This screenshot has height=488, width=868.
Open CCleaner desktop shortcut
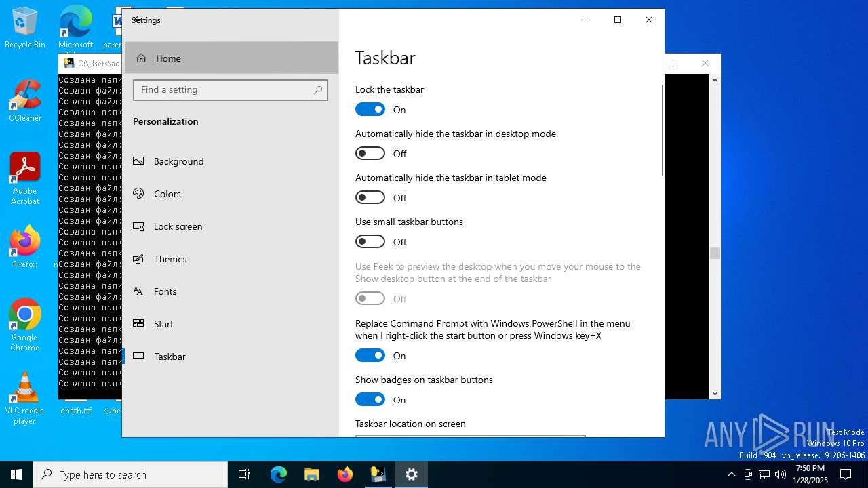[x=25, y=101]
